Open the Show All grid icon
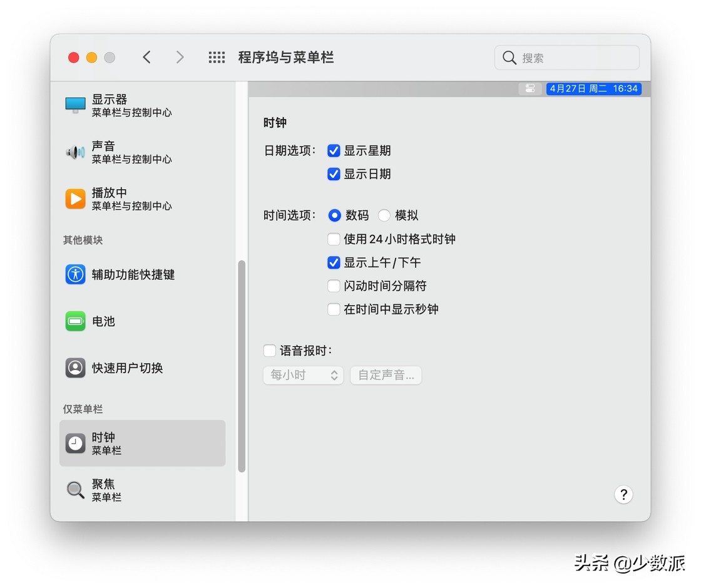The width and height of the screenshot is (701, 588). [x=217, y=57]
